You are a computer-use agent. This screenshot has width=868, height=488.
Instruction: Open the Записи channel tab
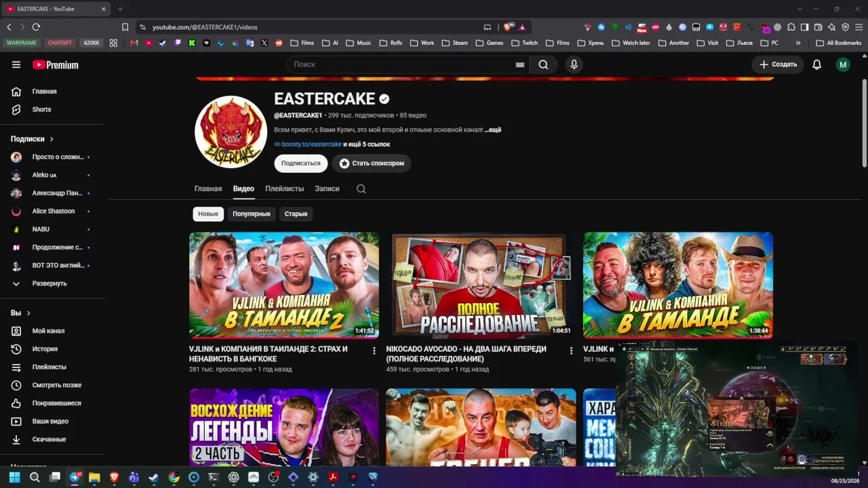(327, 189)
